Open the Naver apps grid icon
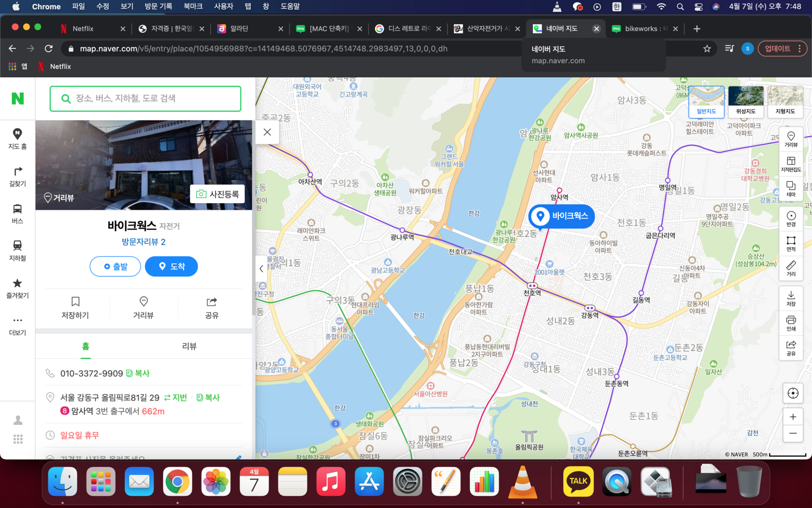 point(18,439)
